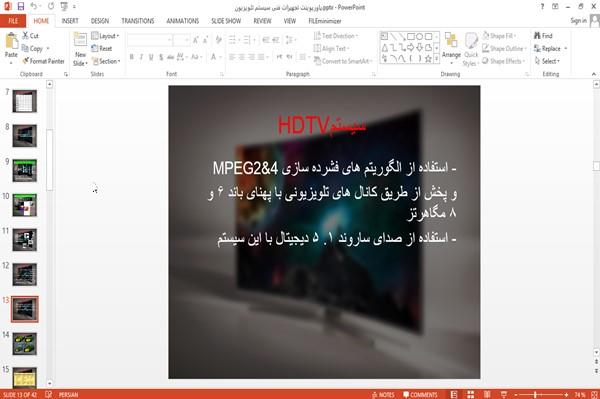Open the font name combo box

(x=149, y=40)
